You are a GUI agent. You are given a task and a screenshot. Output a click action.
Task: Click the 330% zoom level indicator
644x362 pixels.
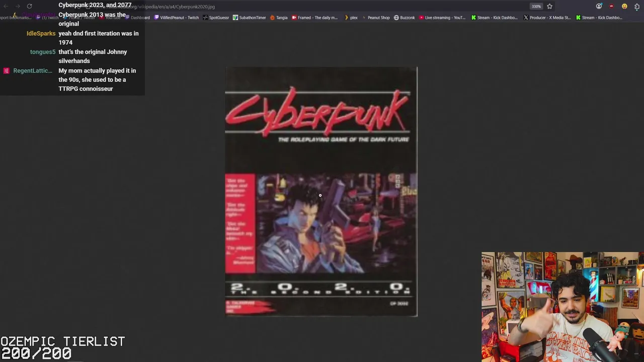[x=536, y=6]
